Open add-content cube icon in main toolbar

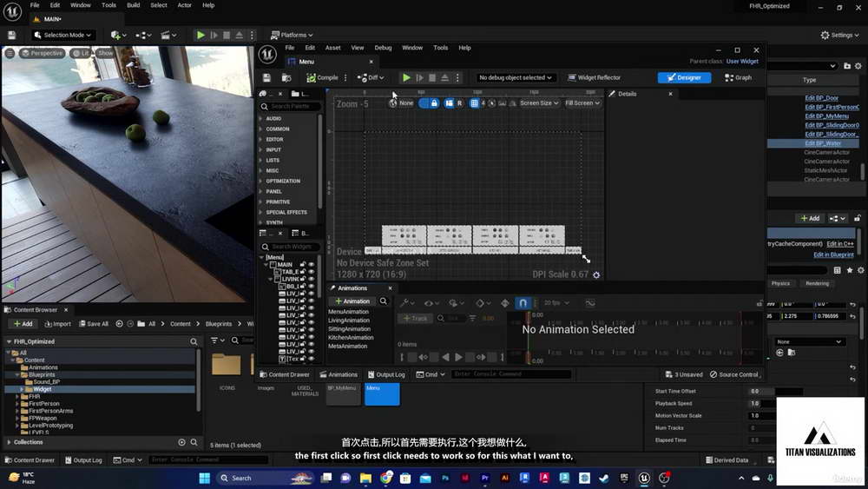click(x=118, y=35)
